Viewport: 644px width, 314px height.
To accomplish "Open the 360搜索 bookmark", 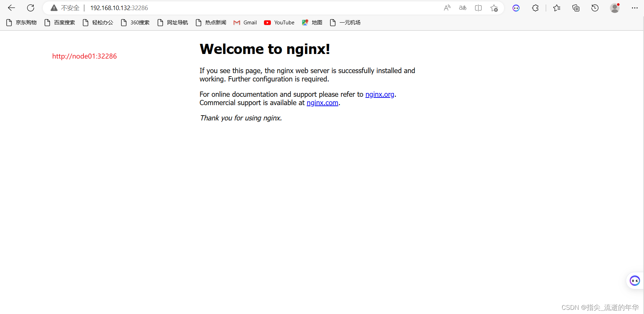I will coord(135,23).
